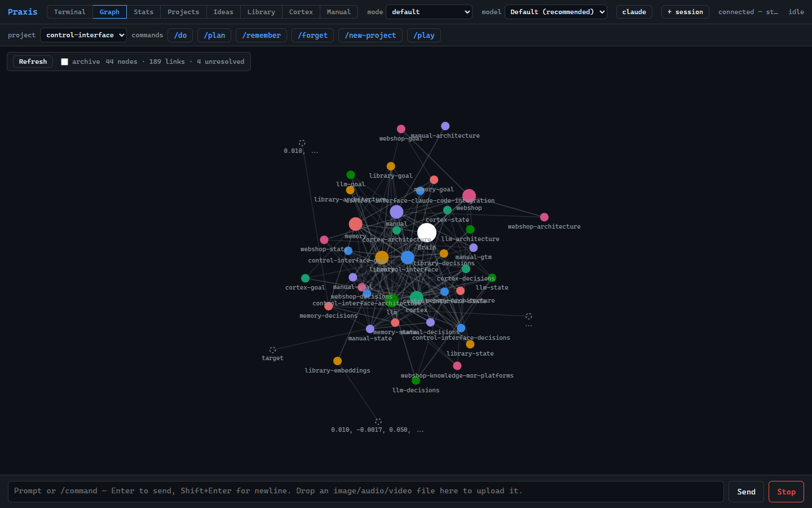
Task: Click the Send button
Action: pos(746,492)
